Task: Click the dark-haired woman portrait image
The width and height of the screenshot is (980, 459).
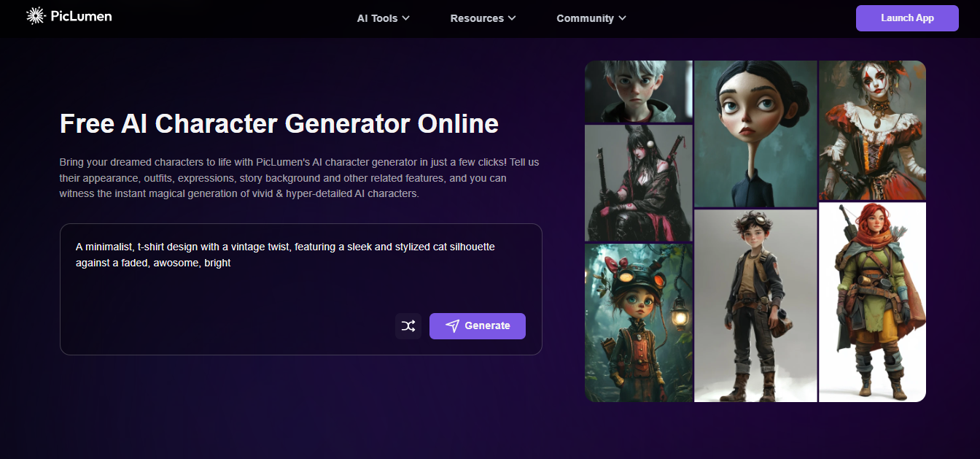Action: click(755, 131)
